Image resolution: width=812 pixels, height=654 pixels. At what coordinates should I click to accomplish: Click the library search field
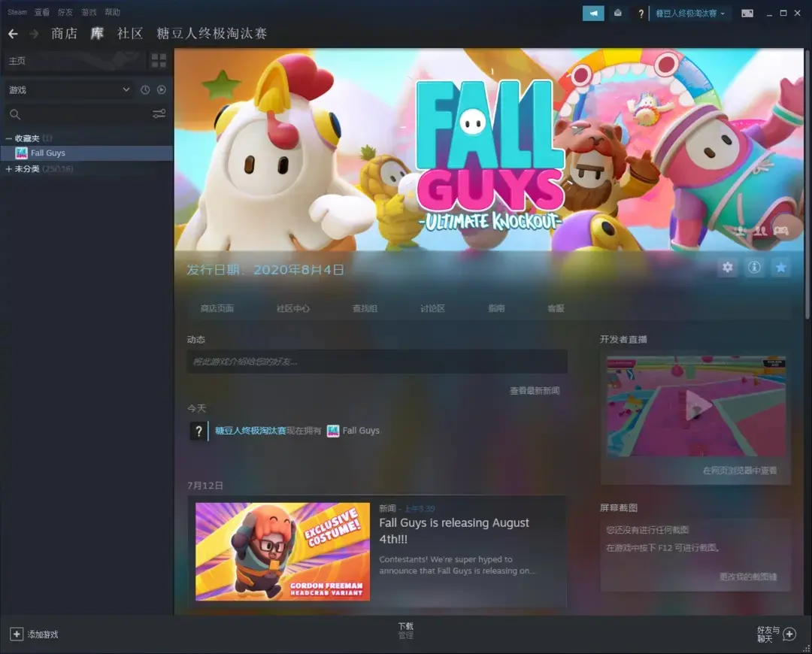77,114
